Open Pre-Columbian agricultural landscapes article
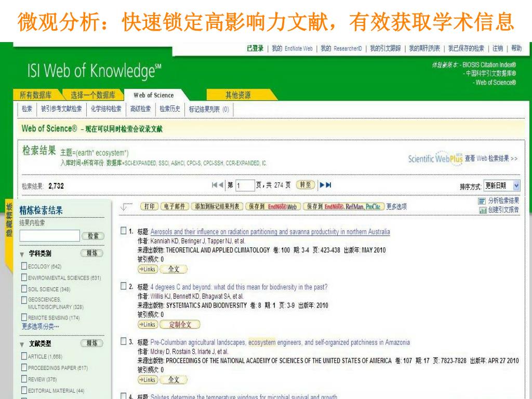Viewport: 532px width, 399px height. pyautogui.click(x=280, y=342)
